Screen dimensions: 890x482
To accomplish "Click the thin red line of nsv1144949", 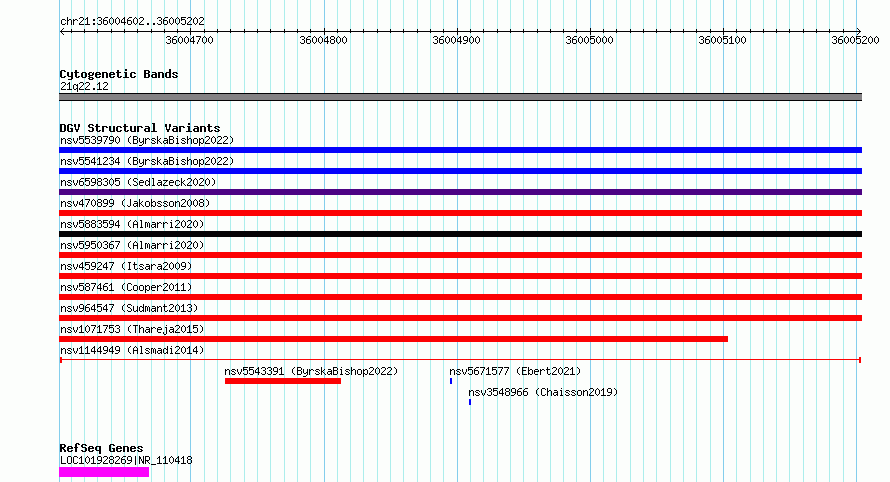I will [460, 360].
